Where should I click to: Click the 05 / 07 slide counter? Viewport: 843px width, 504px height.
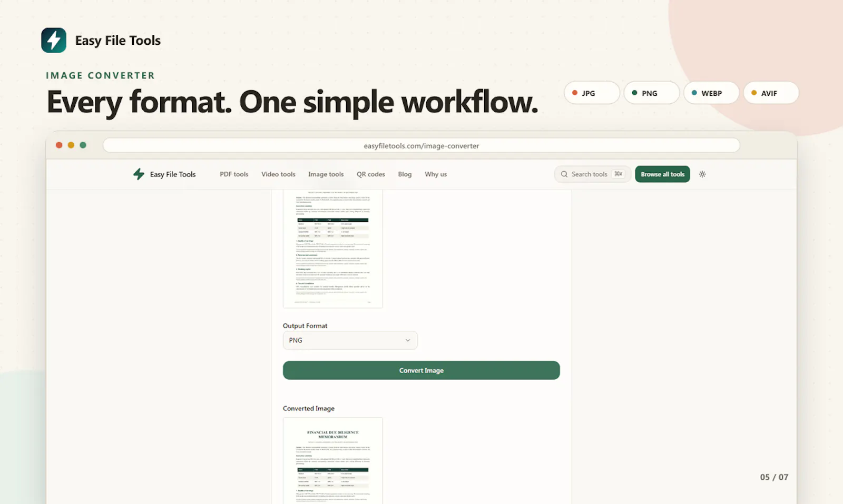pyautogui.click(x=774, y=477)
